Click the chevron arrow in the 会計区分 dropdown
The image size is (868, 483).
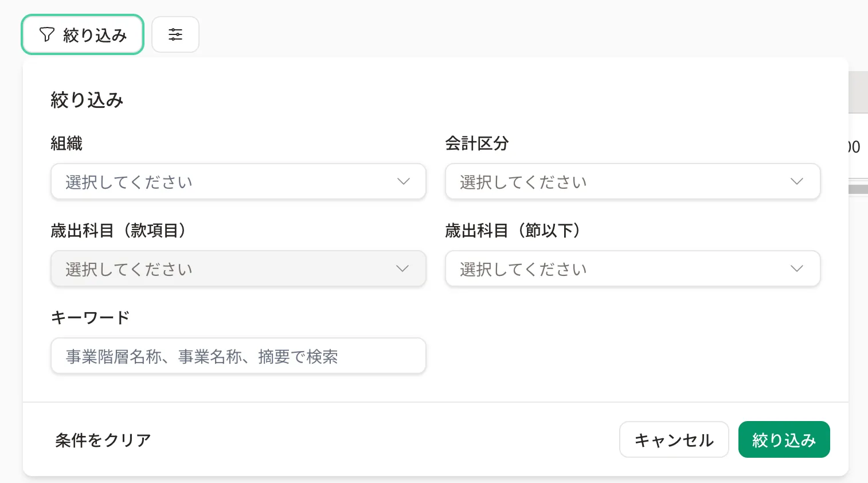797,181
